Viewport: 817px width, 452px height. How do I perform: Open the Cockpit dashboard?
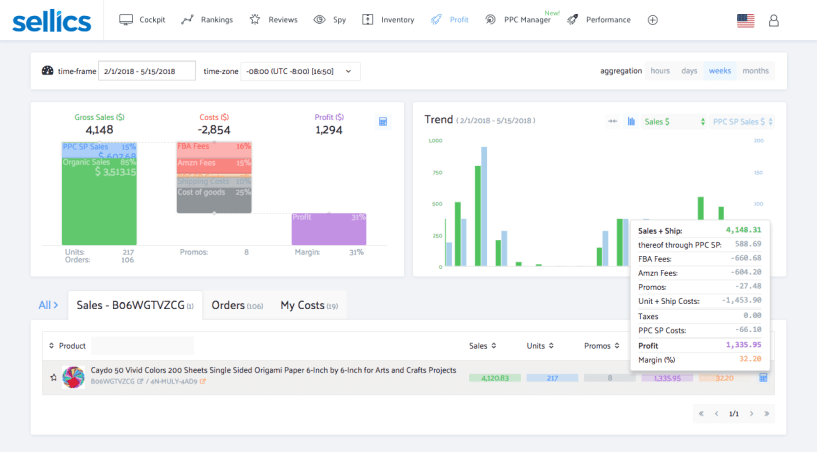(142, 19)
